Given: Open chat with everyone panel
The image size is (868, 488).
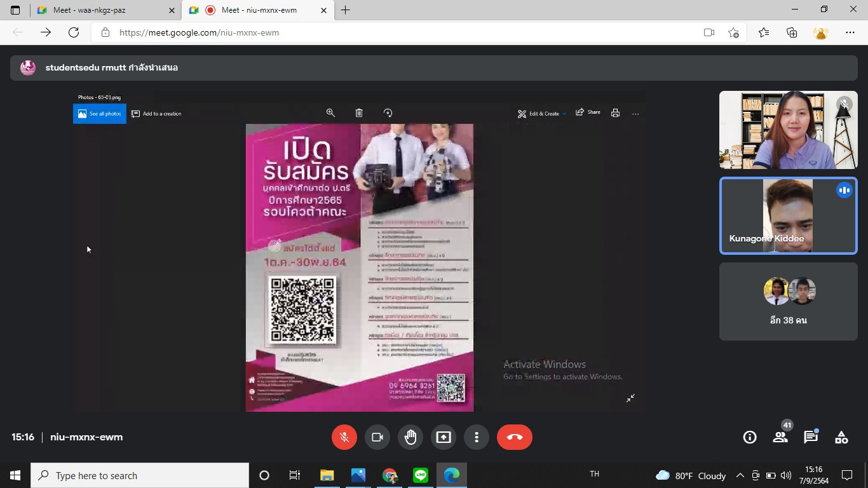Looking at the screenshot, I should coord(811,437).
